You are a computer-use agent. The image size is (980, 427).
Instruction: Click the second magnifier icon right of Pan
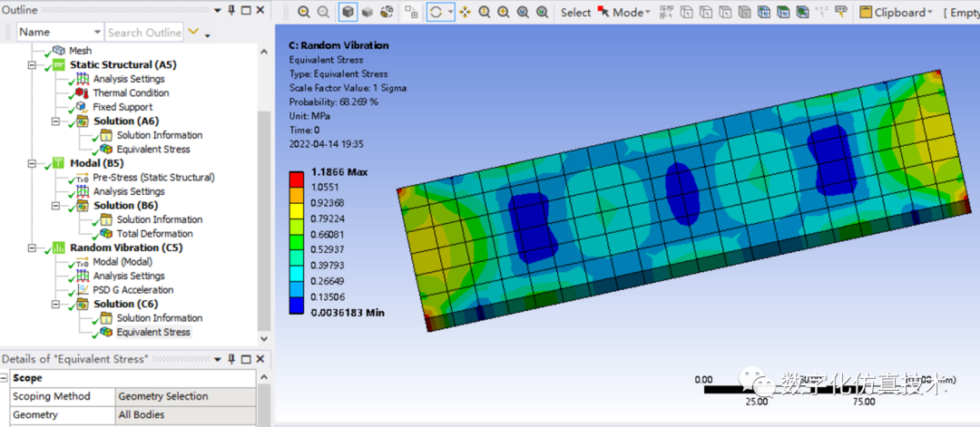504,12
